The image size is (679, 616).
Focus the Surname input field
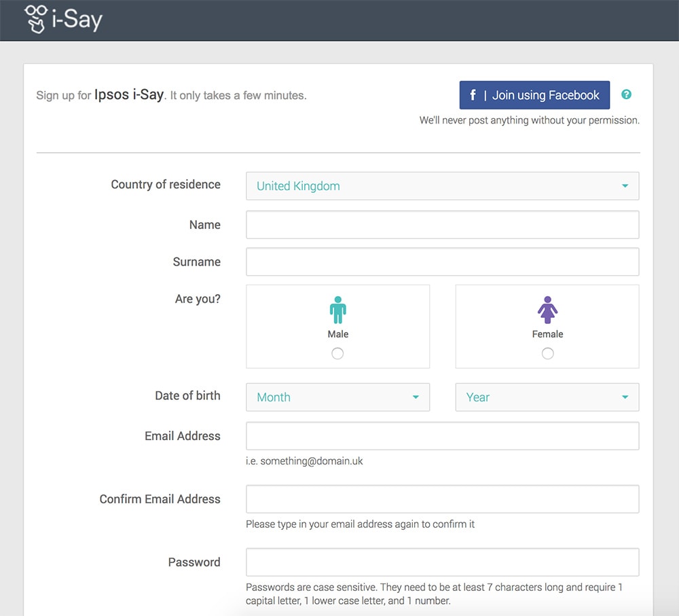(443, 261)
